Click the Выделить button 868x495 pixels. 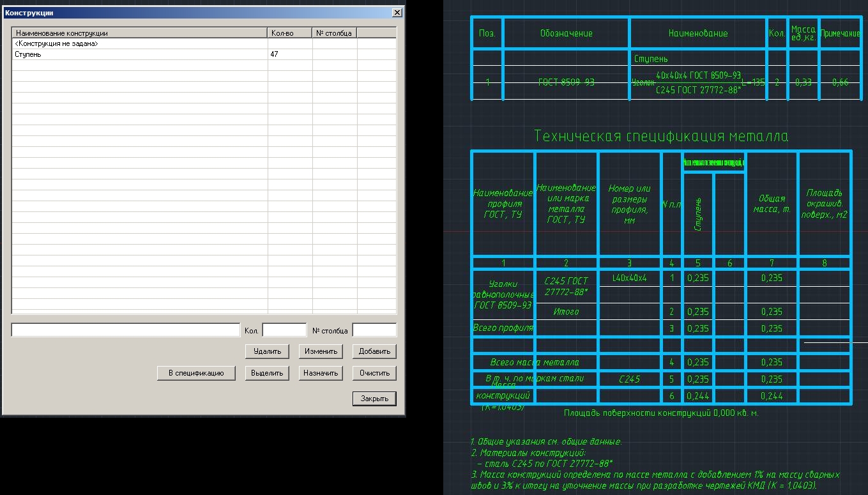click(267, 373)
